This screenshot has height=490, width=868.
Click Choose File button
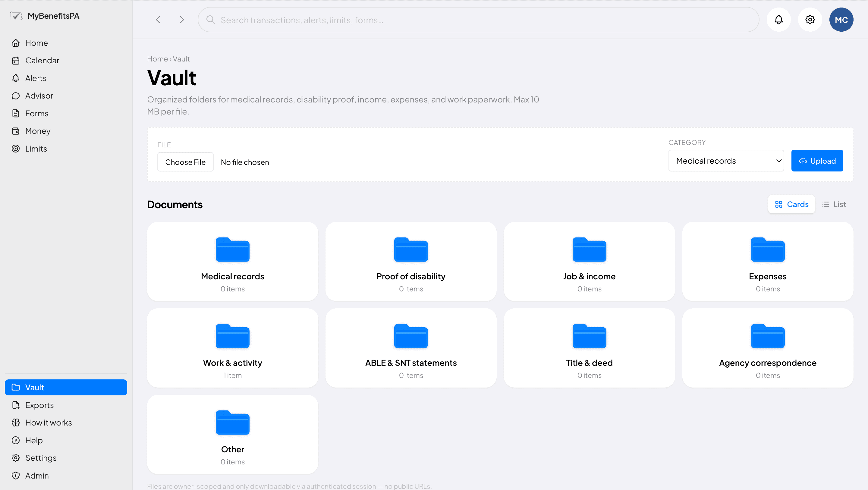tap(185, 162)
